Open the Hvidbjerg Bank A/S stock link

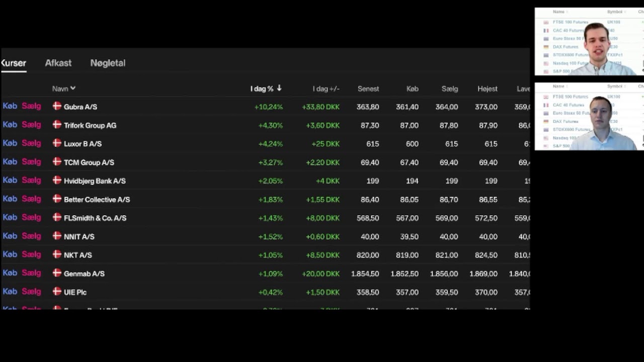pyautogui.click(x=95, y=181)
